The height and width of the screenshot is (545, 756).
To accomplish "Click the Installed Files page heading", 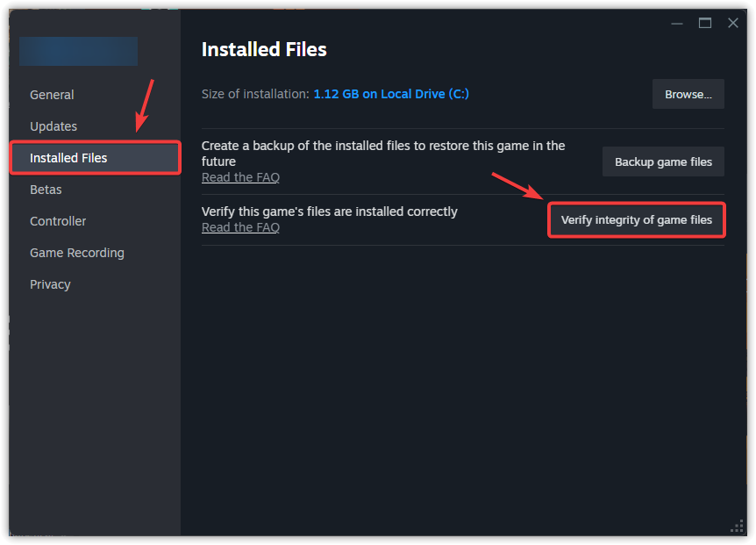I will (264, 50).
